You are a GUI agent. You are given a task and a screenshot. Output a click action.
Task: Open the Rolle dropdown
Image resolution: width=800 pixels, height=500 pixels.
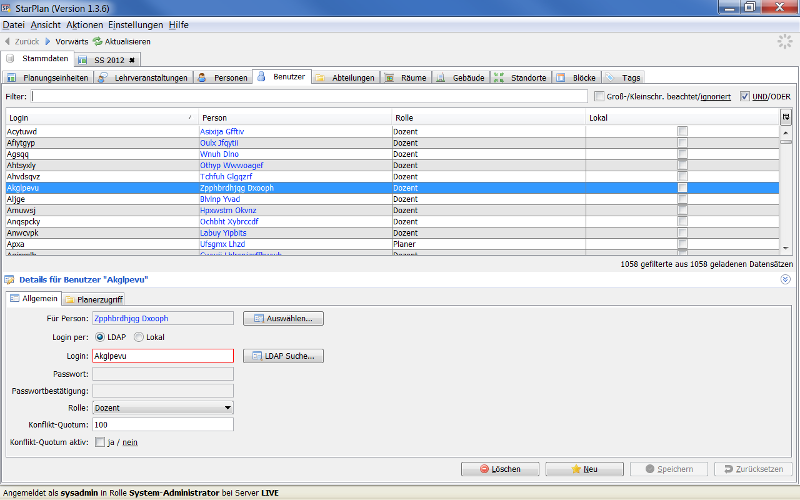pos(163,408)
